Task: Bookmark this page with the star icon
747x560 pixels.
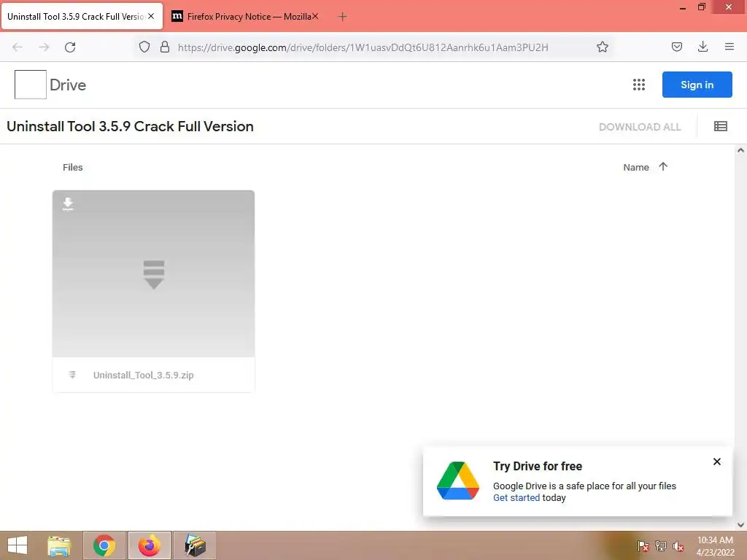Action: coord(603,47)
